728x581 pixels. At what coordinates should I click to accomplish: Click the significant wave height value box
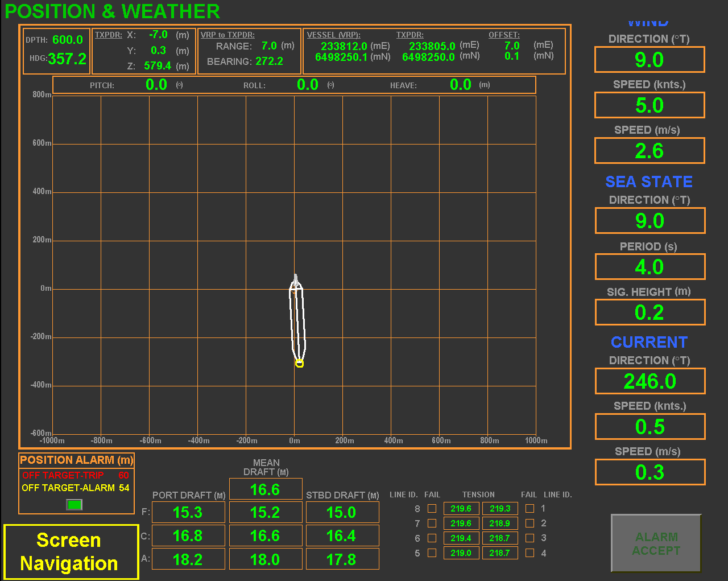[x=650, y=312]
